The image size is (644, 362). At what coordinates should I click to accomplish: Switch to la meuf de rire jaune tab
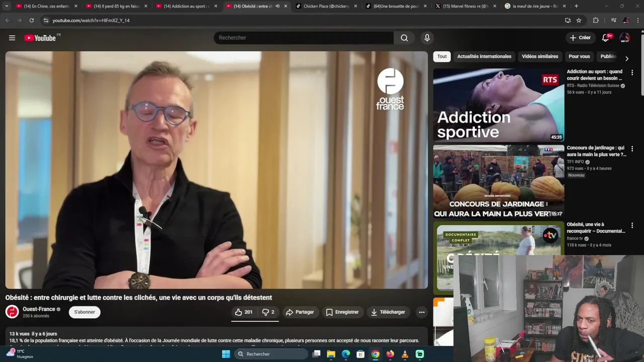[x=535, y=6]
